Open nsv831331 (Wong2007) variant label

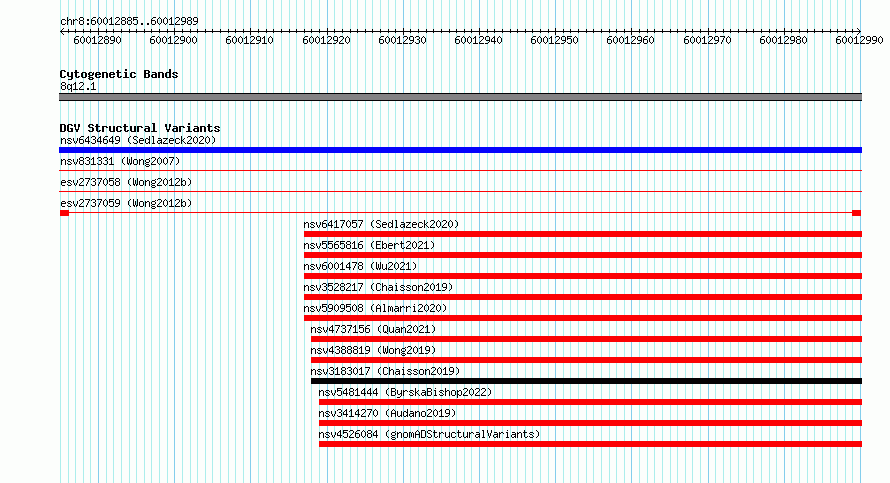[120, 161]
